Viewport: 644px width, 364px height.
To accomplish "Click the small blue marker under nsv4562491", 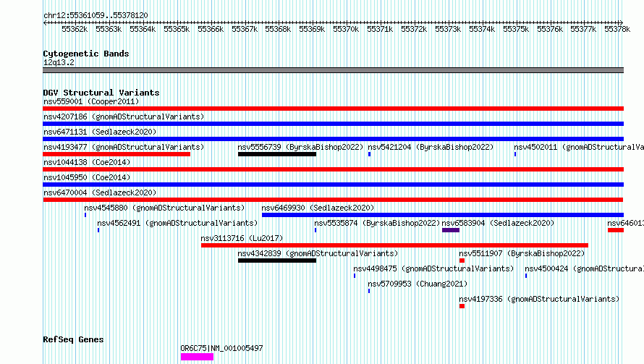I will (x=98, y=230).
